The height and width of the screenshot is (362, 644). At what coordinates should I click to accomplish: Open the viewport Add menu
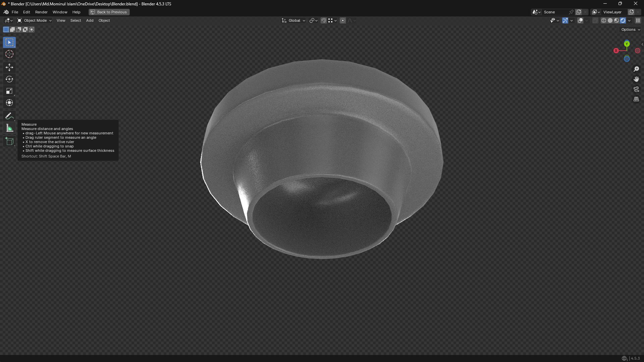pos(90,20)
